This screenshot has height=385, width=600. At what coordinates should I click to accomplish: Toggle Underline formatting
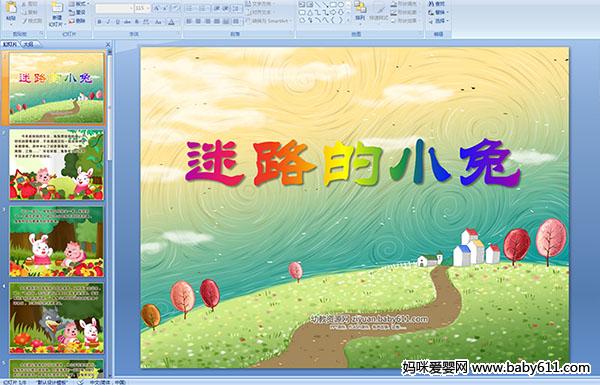click(117, 22)
